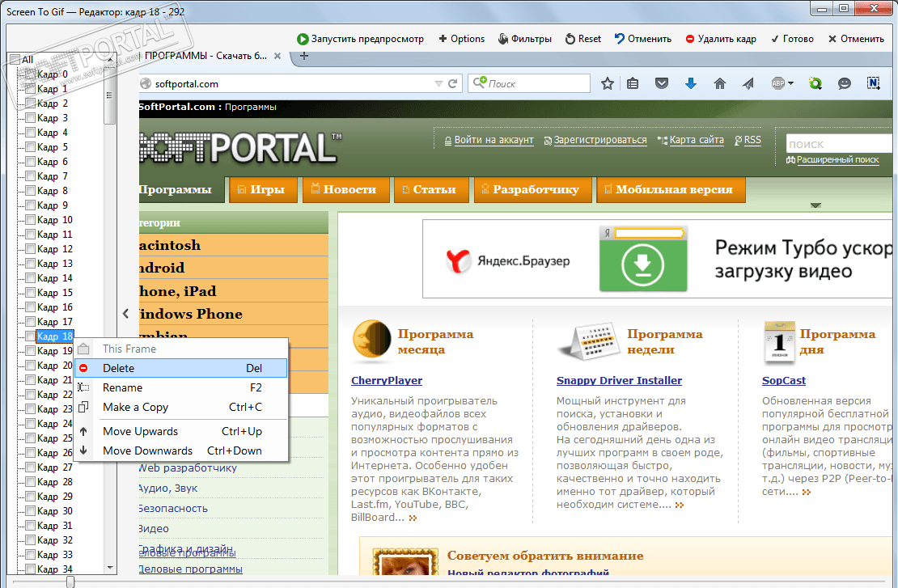Choose Rename in the context menu
The width and height of the screenshot is (898, 588).
(x=181, y=387)
